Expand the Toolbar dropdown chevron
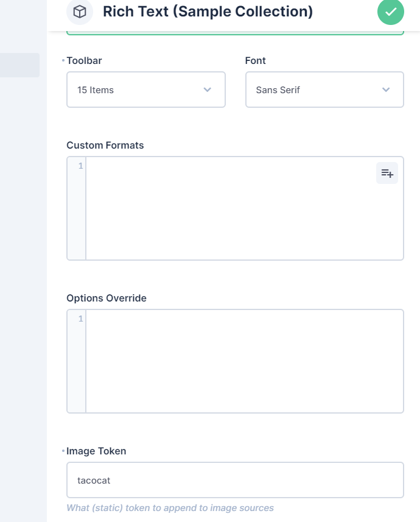The width and height of the screenshot is (420, 522). point(207,90)
